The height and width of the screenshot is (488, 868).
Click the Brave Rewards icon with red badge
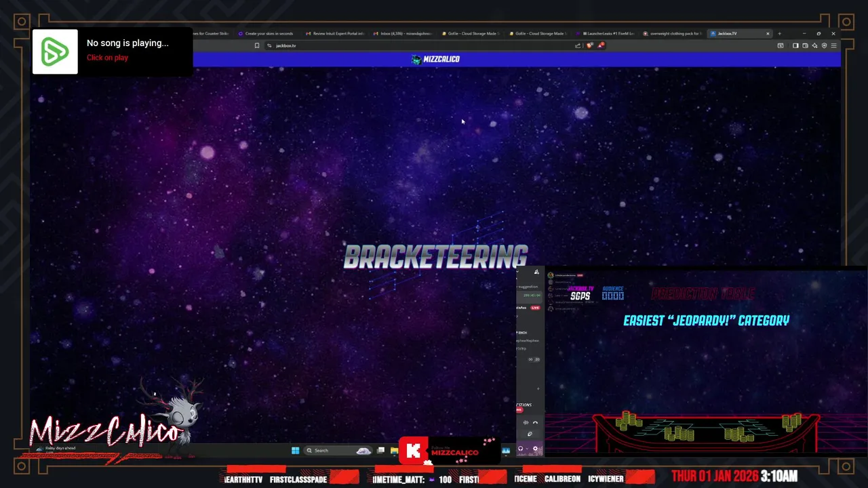(x=601, y=45)
